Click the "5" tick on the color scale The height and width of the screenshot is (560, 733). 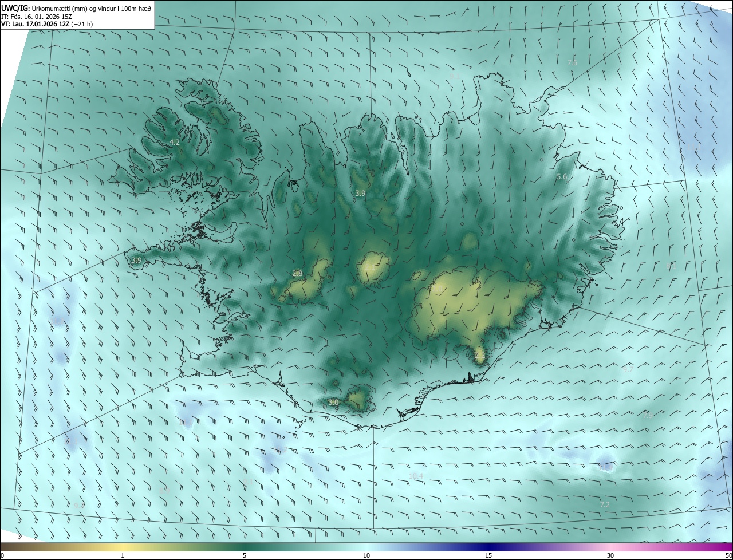[245, 555]
